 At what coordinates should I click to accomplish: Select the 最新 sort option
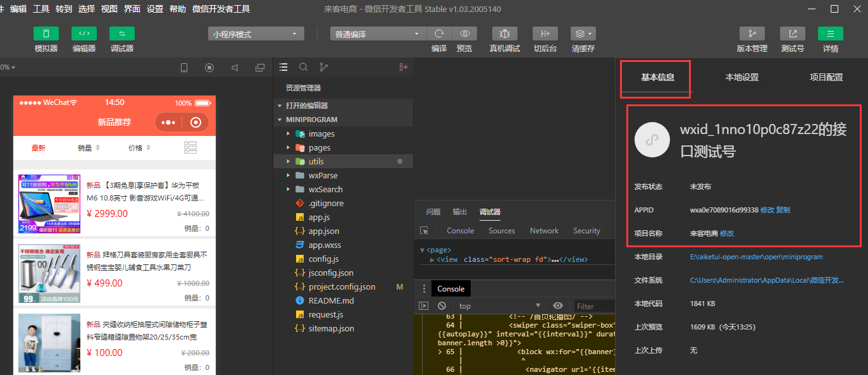point(39,148)
